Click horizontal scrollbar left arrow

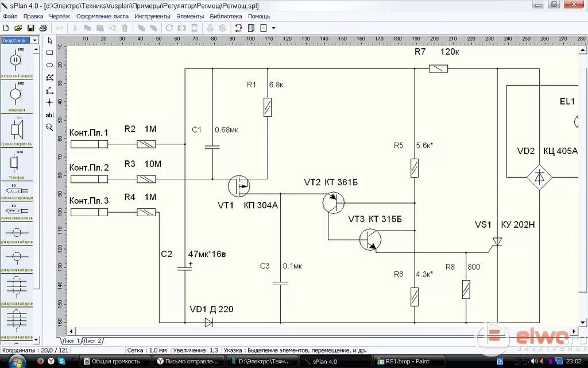pos(71,332)
